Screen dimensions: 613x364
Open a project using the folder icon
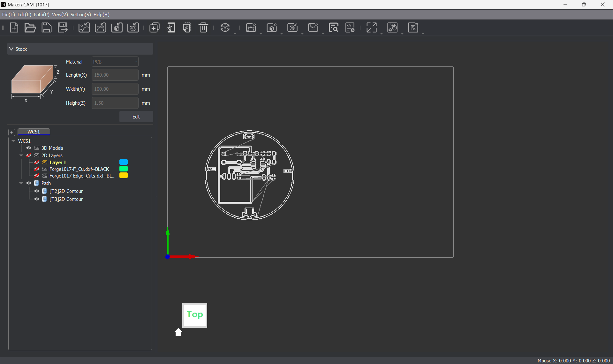[x=30, y=28]
